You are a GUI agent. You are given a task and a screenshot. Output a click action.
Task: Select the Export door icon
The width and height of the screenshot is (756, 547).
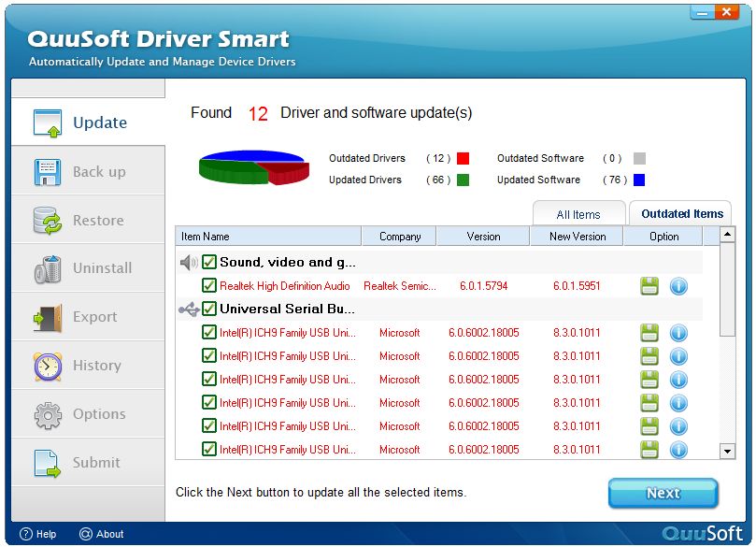(x=48, y=318)
